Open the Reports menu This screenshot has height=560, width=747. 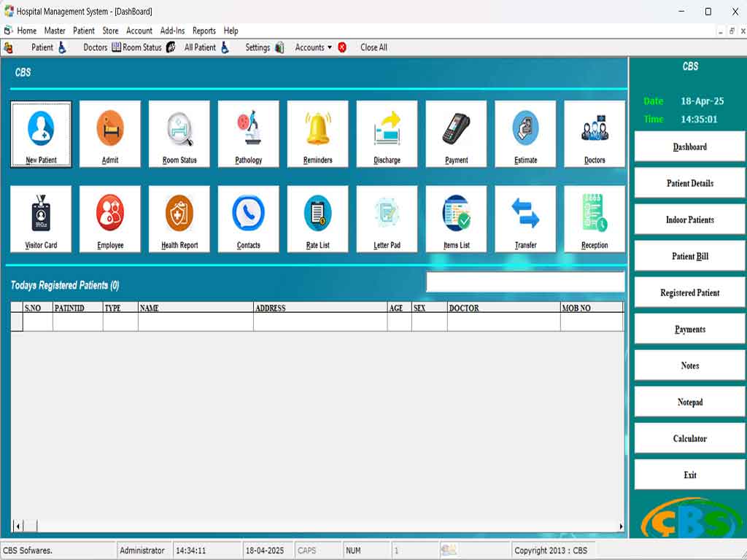click(204, 31)
